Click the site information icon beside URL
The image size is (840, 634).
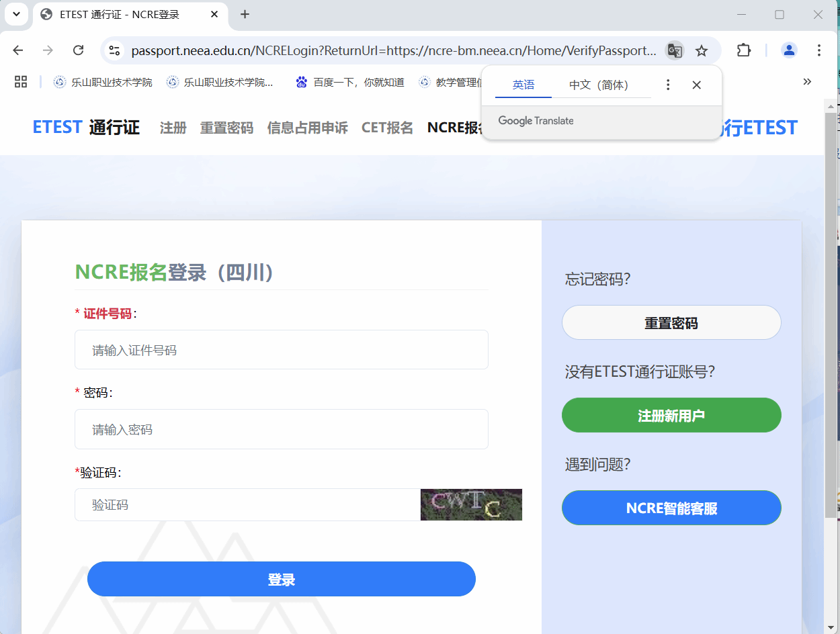coord(115,50)
